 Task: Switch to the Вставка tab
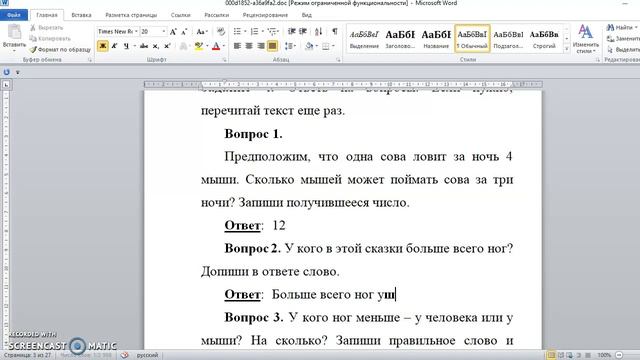pos(81,15)
